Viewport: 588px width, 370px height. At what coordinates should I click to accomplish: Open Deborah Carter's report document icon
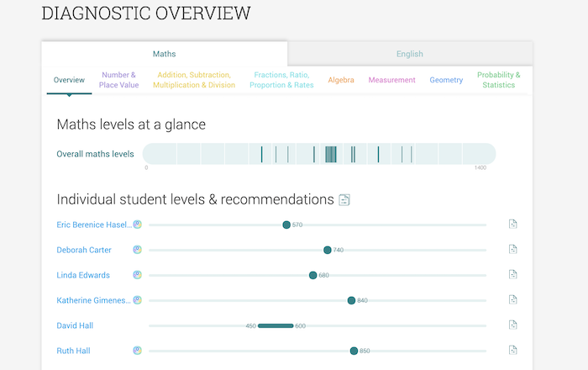512,250
